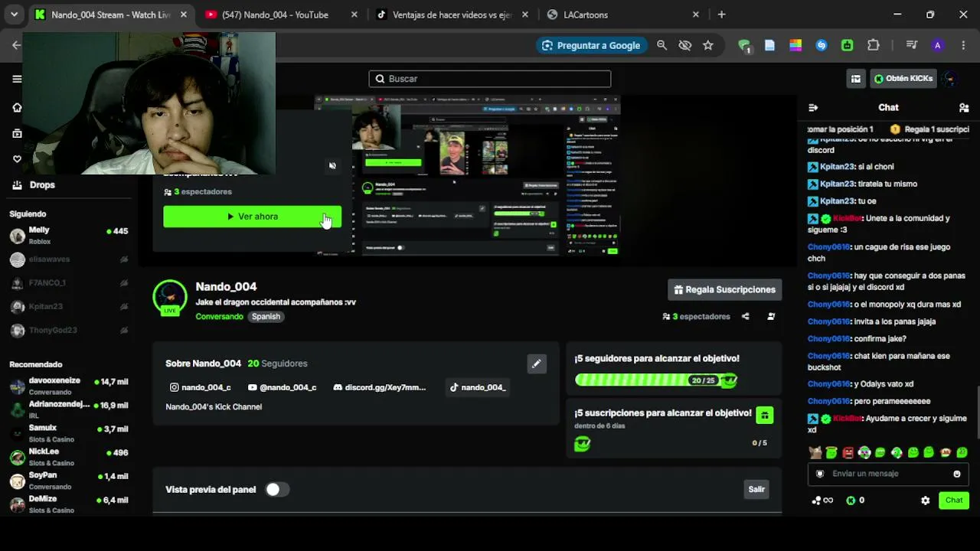Open Drops in the left sidebar
The width and height of the screenshot is (980, 551).
34,184
